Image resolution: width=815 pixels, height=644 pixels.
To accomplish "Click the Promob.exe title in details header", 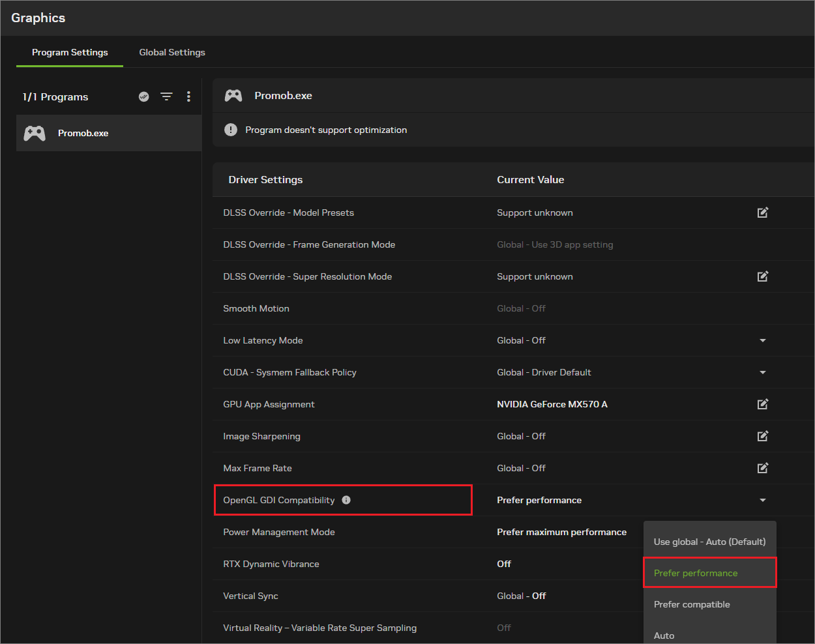I will click(x=283, y=96).
